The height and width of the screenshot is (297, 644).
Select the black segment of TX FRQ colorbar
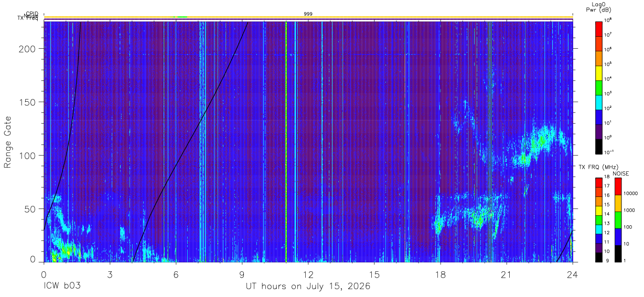point(599,257)
